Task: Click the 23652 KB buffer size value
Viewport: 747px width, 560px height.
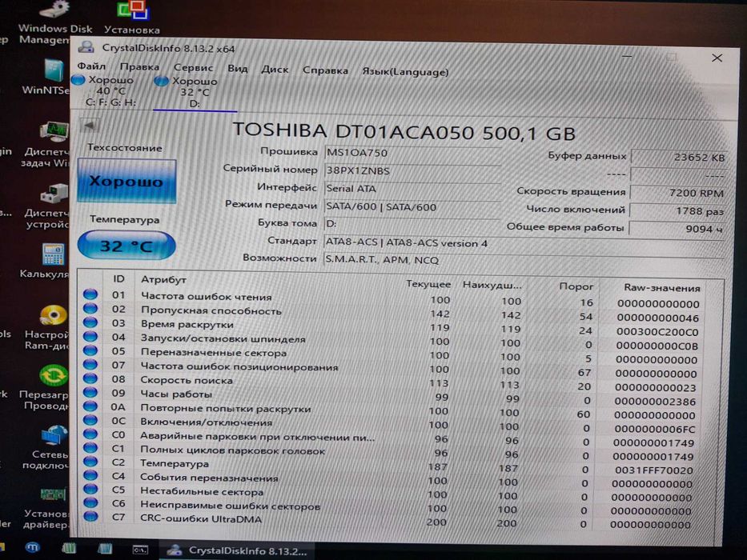Action: pos(678,157)
